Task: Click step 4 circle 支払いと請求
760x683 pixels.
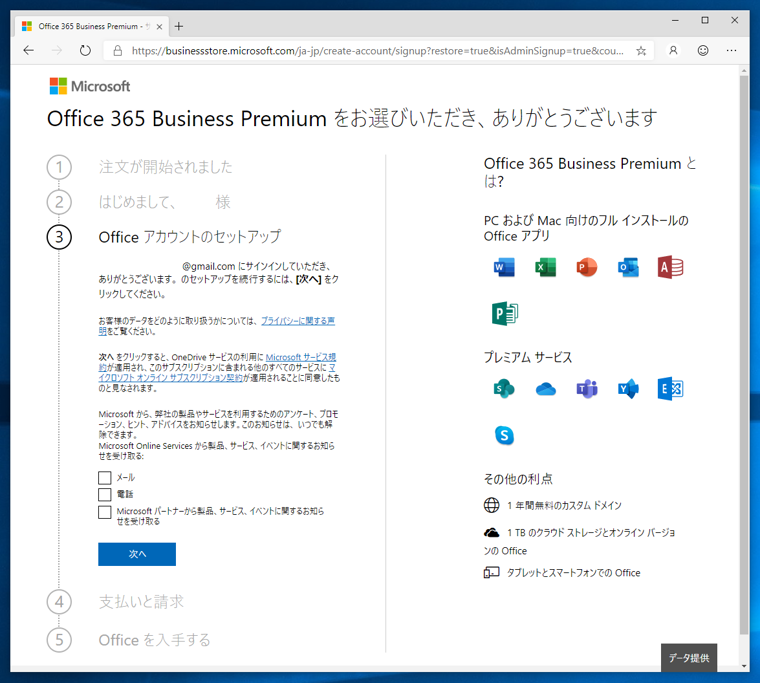Action: [59, 602]
